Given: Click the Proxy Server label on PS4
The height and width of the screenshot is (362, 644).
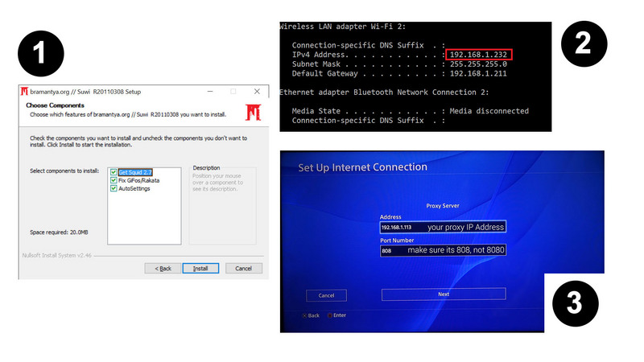Looking at the screenshot, I should (443, 206).
